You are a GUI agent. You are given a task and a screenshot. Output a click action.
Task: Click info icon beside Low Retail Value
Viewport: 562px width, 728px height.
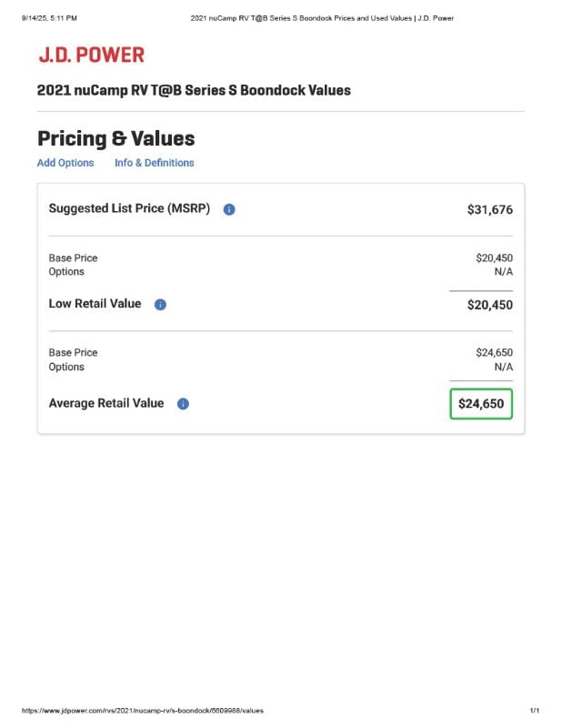point(160,305)
